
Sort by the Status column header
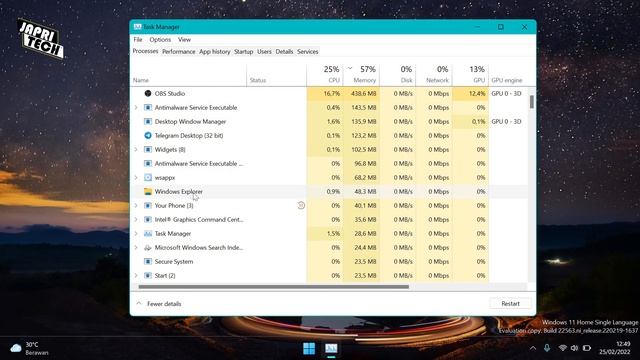click(277, 74)
